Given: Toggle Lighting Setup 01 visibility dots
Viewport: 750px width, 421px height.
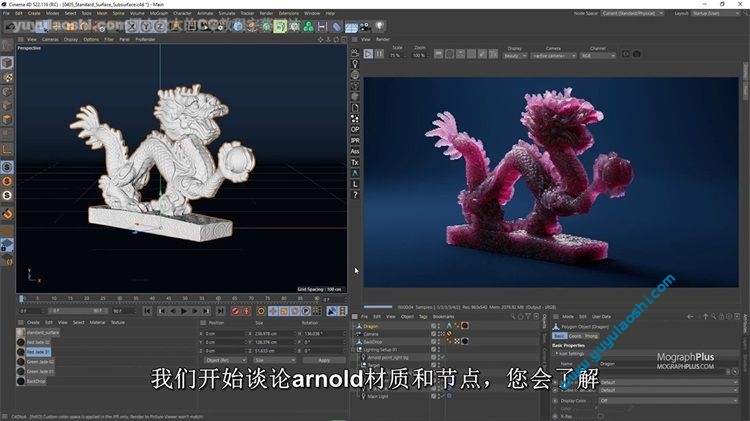Looking at the screenshot, I should (439, 349).
